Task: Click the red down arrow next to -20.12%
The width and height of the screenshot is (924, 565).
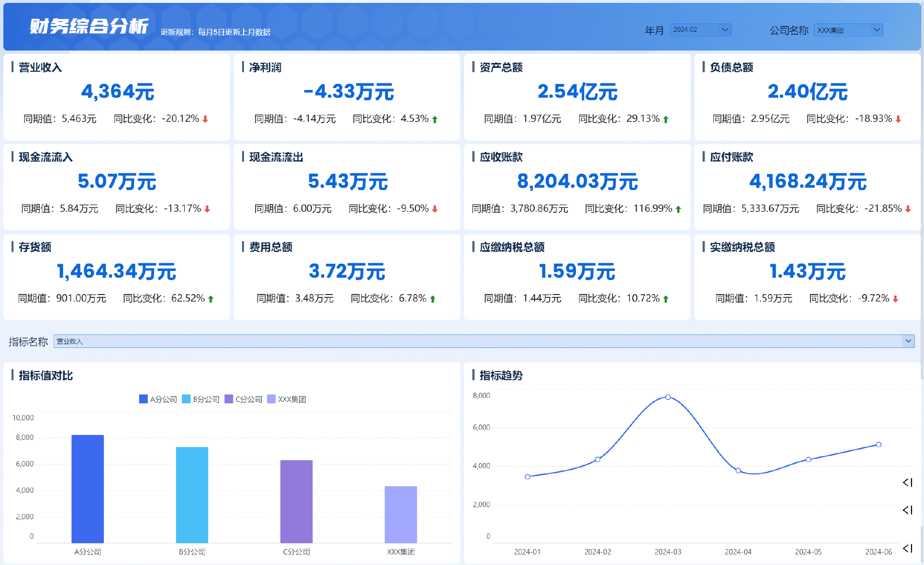Action: point(205,119)
